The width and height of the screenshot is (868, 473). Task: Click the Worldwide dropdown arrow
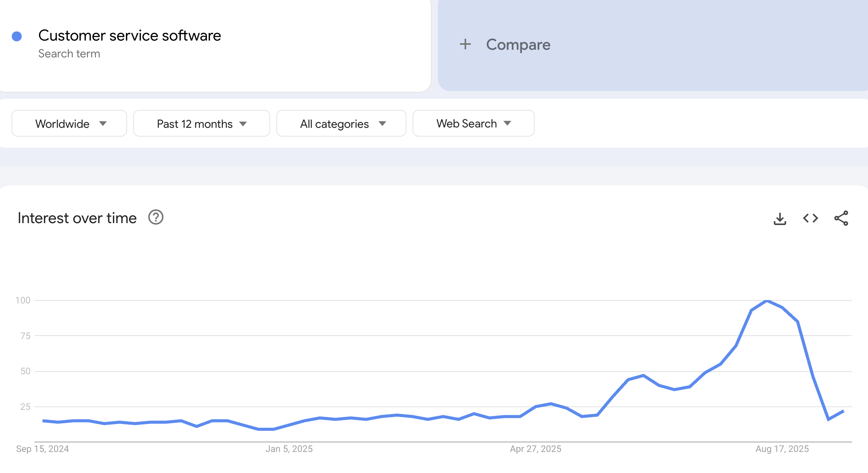coord(103,123)
